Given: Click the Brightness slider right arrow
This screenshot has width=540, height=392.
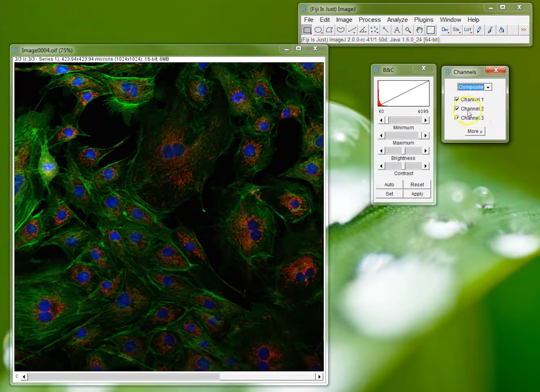Looking at the screenshot, I should pos(425,151).
